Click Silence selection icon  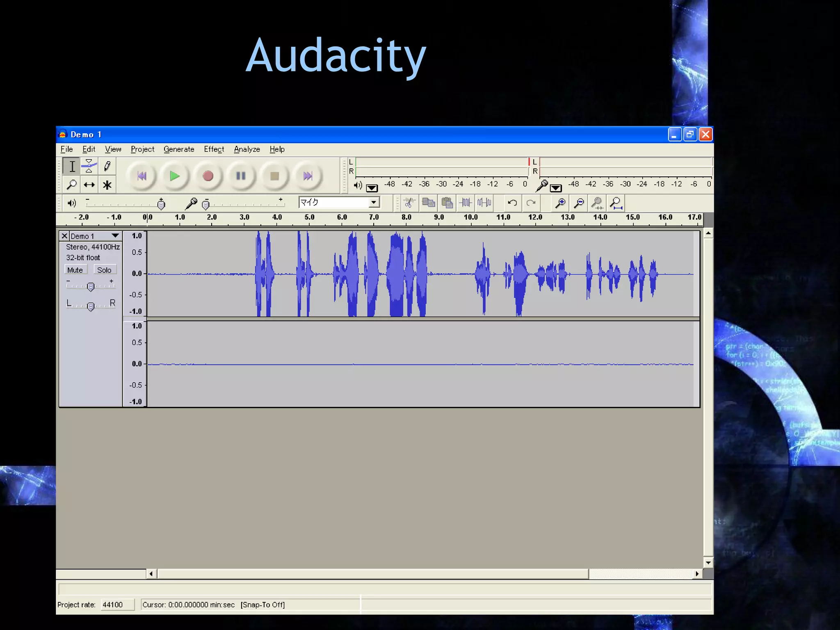[484, 203]
